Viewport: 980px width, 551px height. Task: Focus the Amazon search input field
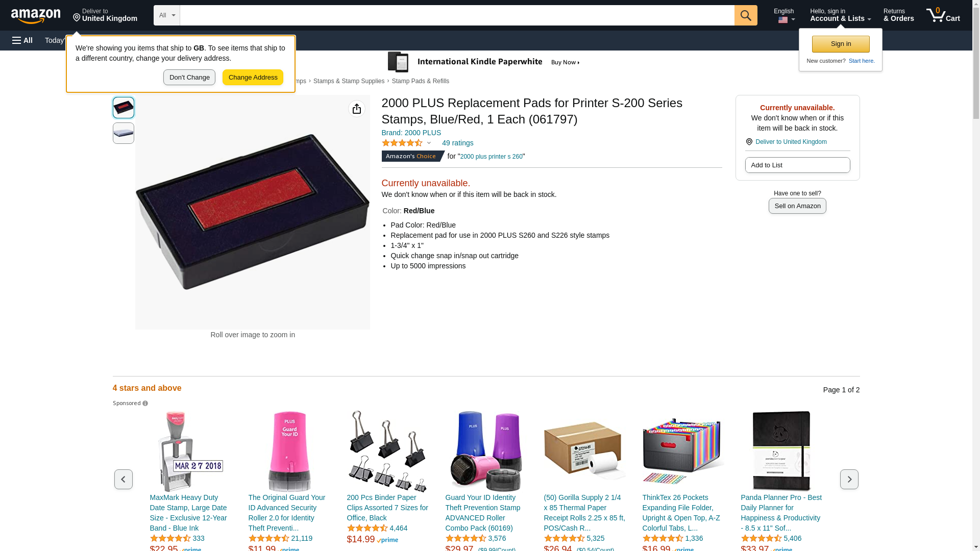(457, 15)
